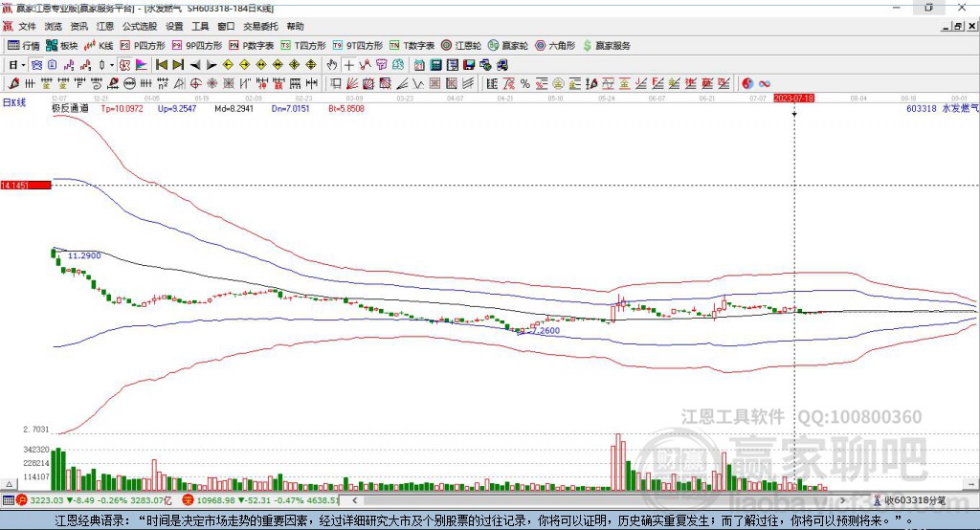Open the 江恩轮 Gann wheel tool
The image size is (980, 530).
coord(461,45)
